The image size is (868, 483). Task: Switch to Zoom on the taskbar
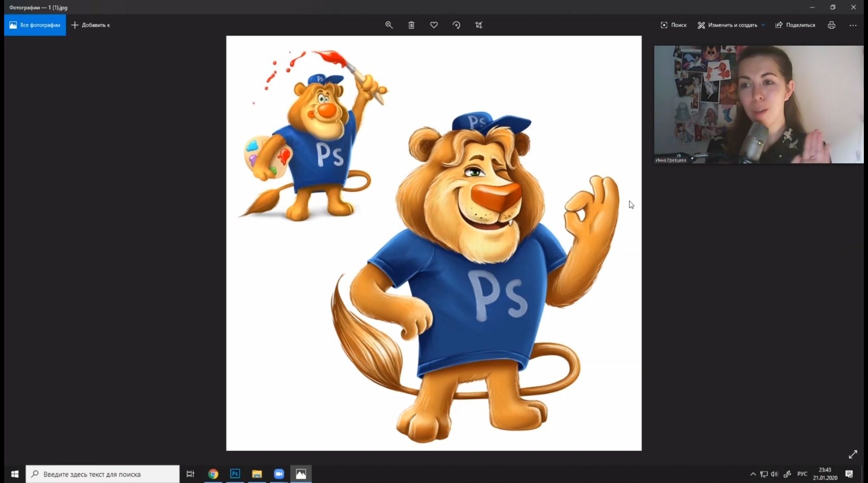[x=279, y=474]
